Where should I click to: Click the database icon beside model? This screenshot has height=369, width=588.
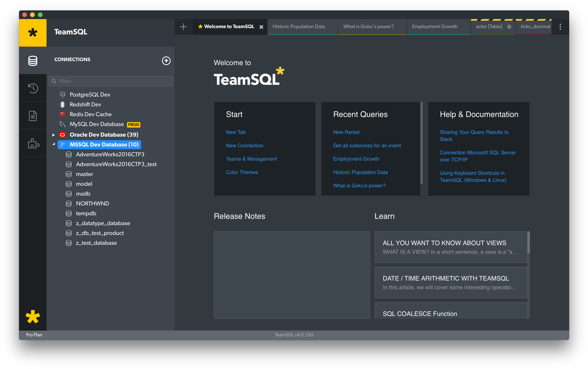click(x=69, y=184)
